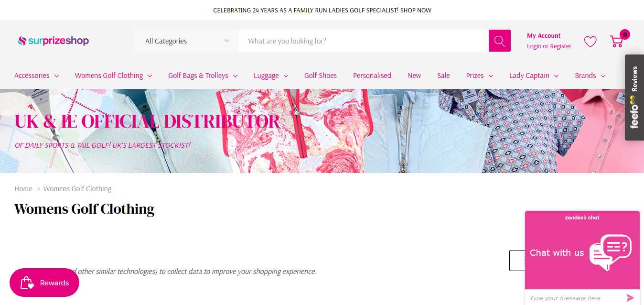
Task: Open the Sale menu item
Action: click(443, 76)
